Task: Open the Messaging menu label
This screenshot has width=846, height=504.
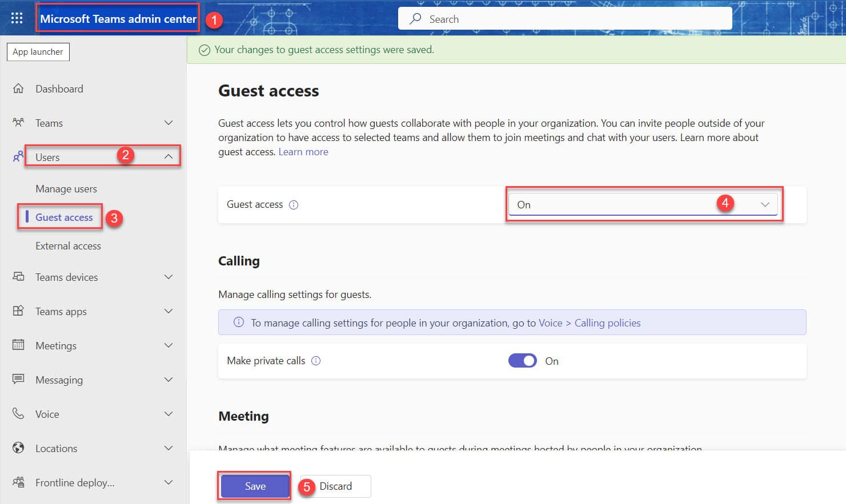Action: click(x=59, y=380)
